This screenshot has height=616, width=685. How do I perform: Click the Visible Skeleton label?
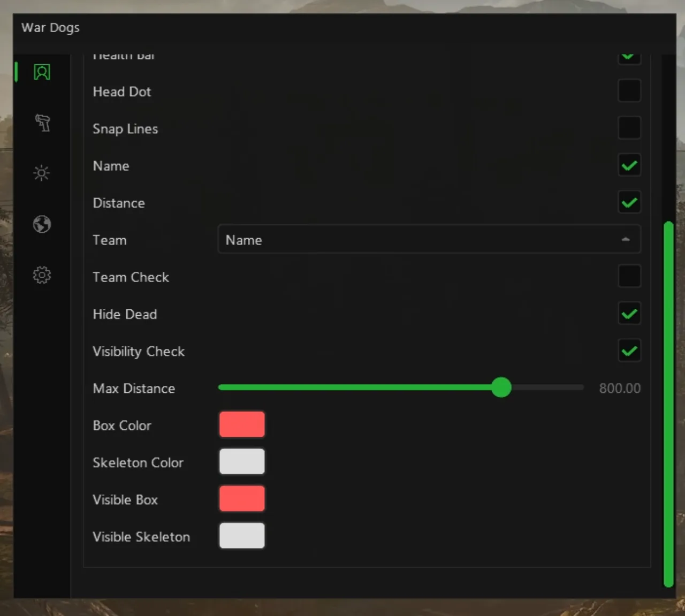141,537
